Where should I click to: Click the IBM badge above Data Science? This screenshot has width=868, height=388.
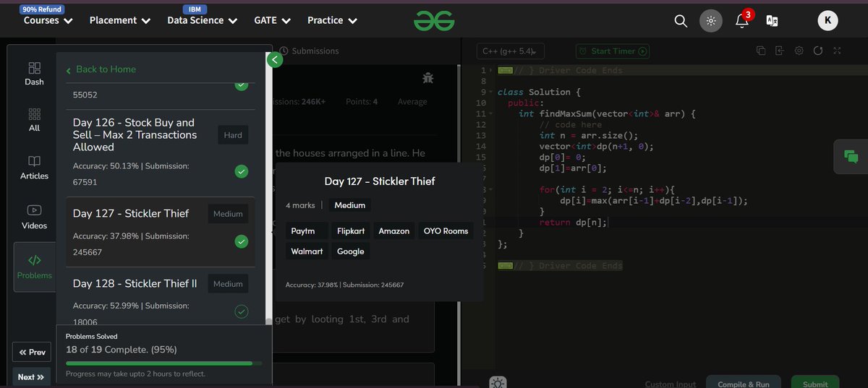[194, 9]
